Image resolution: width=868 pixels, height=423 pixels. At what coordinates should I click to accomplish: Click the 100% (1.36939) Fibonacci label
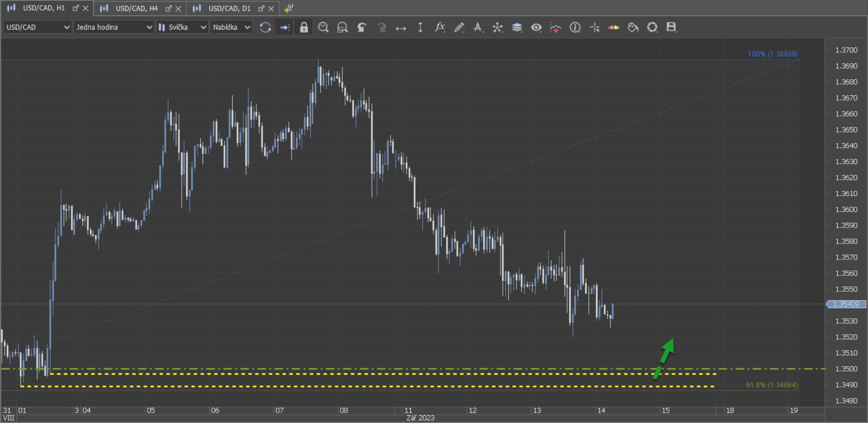pyautogui.click(x=773, y=54)
